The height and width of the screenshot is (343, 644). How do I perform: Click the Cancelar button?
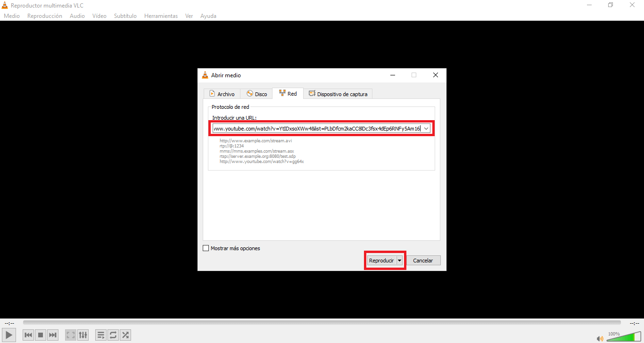(423, 261)
